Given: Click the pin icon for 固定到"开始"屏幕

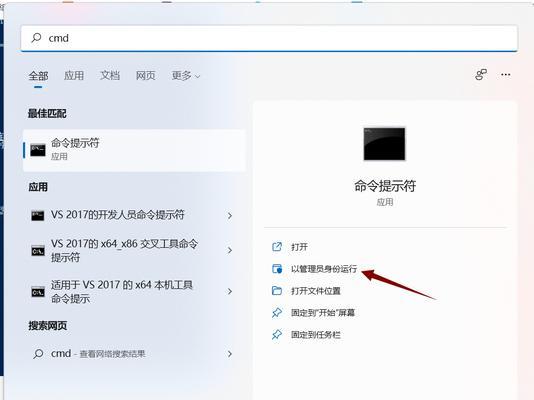Looking at the screenshot, I should coord(277,313).
